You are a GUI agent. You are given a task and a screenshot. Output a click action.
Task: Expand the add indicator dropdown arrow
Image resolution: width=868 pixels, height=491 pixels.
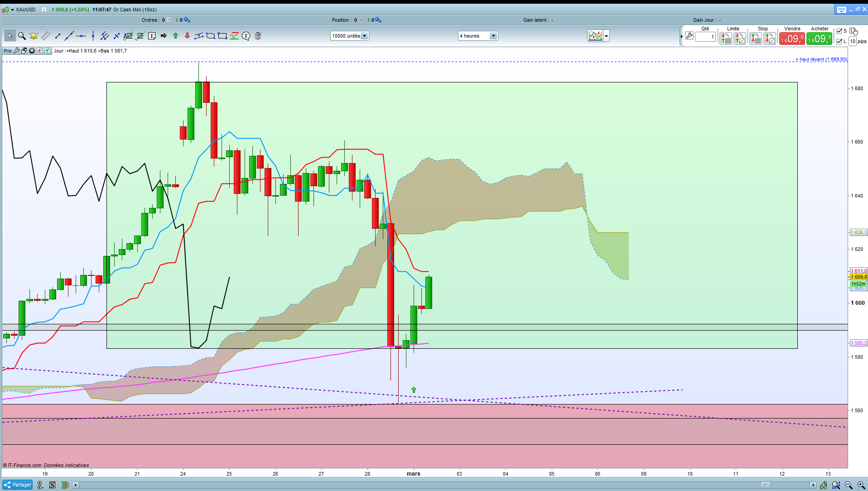(607, 36)
